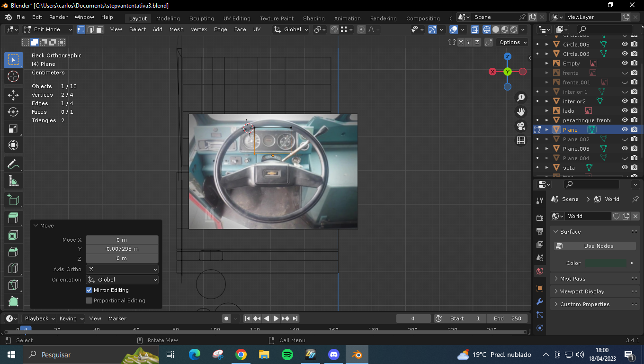Expand the Mist Pass panel
The width and height of the screenshot is (644, 364).
(572, 279)
